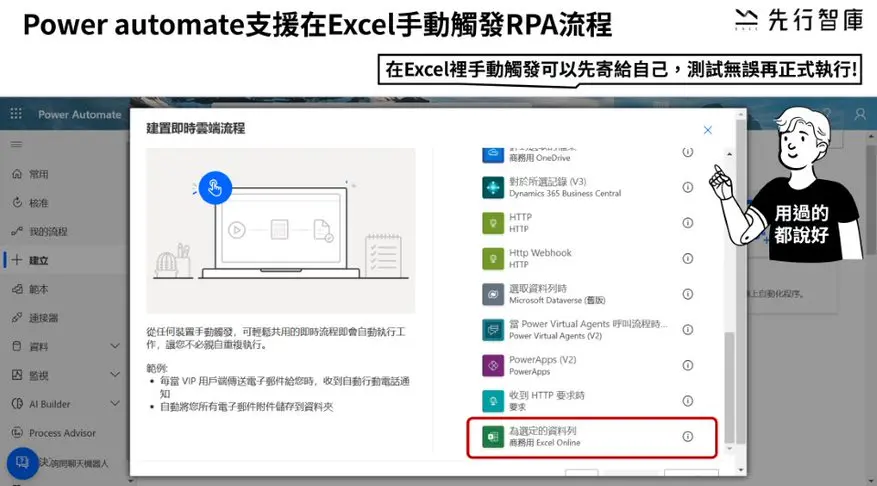Select the Dynamics 365 Business Central trigger icon
Image resolution: width=877 pixels, height=486 pixels.
click(493, 187)
